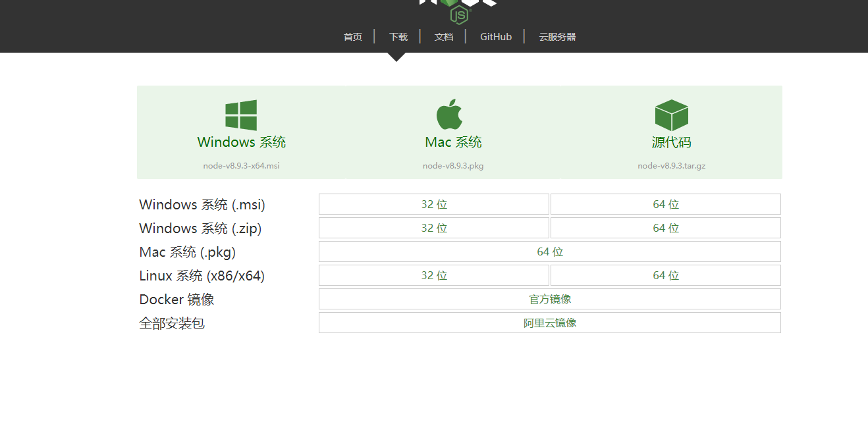Click the 源代码 heading link
This screenshot has height=424, width=868.
coord(672,142)
